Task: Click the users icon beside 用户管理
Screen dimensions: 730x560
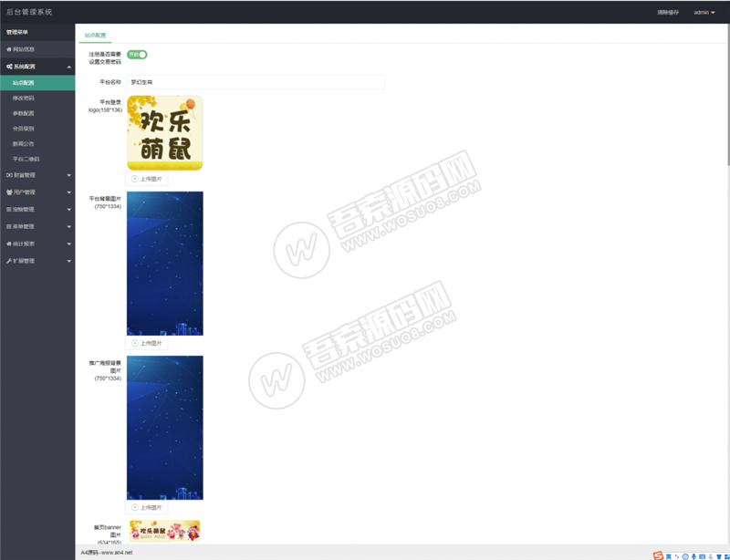Action: (9, 192)
